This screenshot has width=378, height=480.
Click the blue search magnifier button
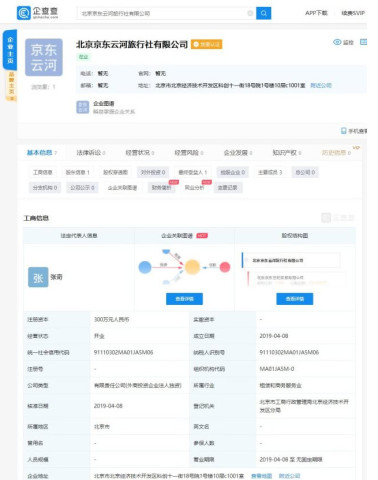(x=263, y=13)
